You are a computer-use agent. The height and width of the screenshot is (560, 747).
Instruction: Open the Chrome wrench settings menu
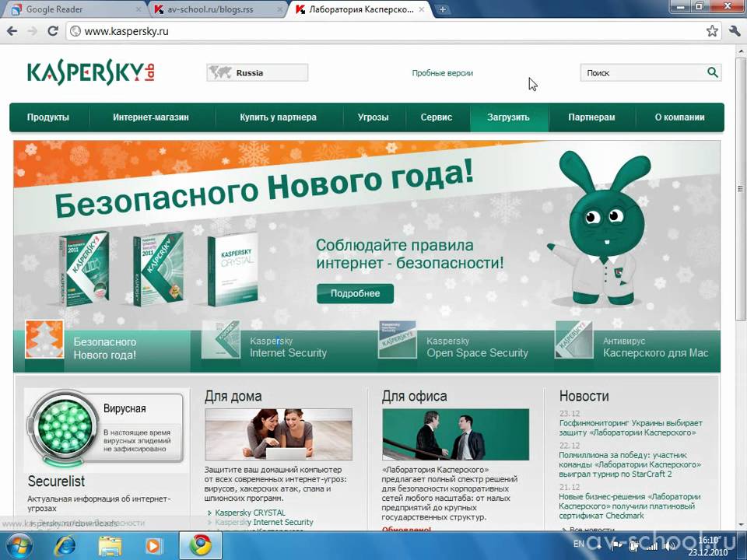(x=734, y=31)
